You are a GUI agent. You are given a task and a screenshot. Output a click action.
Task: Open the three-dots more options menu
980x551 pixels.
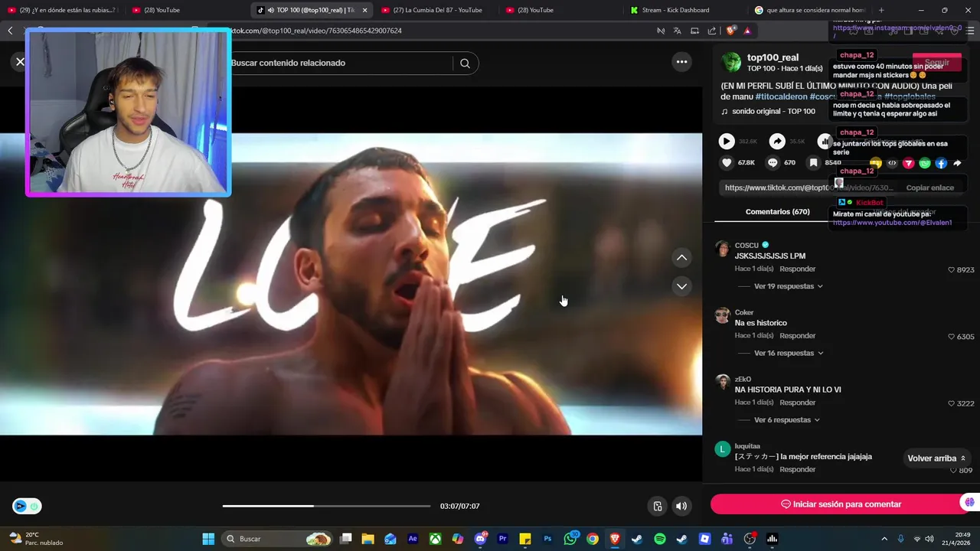point(681,62)
